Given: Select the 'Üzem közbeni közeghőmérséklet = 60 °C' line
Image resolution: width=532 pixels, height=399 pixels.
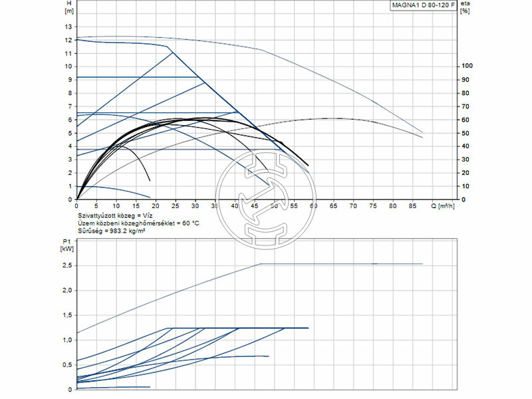Looking at the screenshot, I should (138, 223).
